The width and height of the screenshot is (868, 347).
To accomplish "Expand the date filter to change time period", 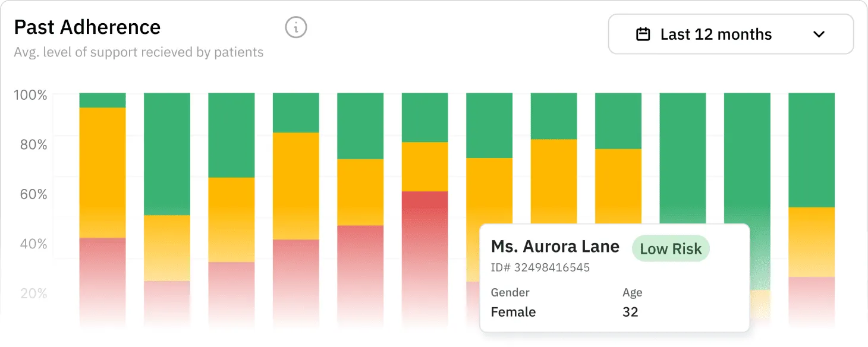I will 730,34.
